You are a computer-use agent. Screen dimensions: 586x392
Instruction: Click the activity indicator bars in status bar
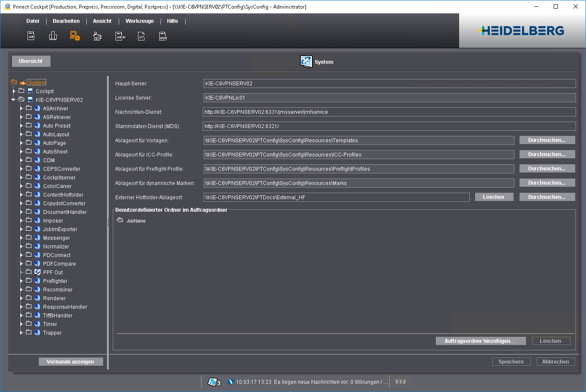click(400, 382)
